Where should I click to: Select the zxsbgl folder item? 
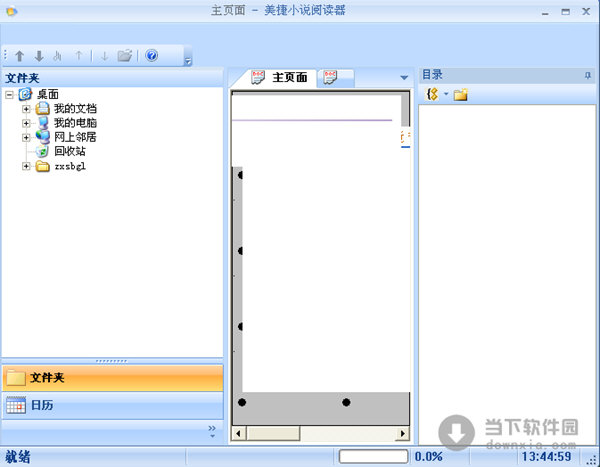tap(70, 166)
